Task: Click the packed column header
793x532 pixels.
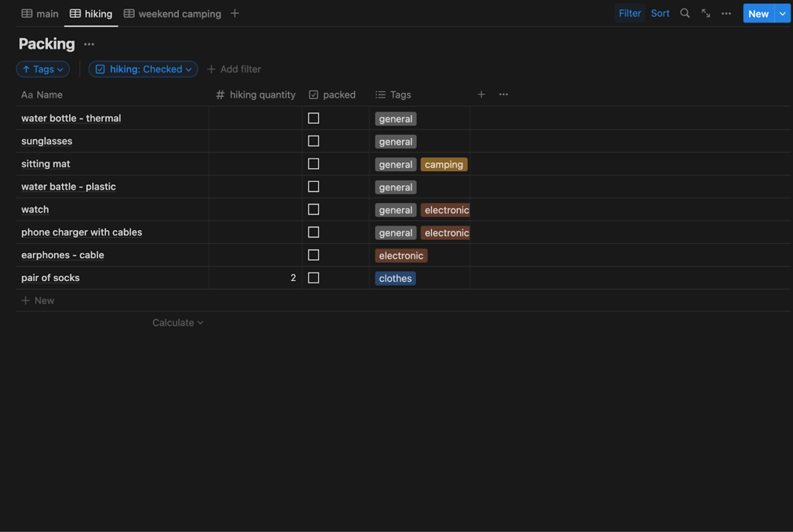Action: [332, 95]
